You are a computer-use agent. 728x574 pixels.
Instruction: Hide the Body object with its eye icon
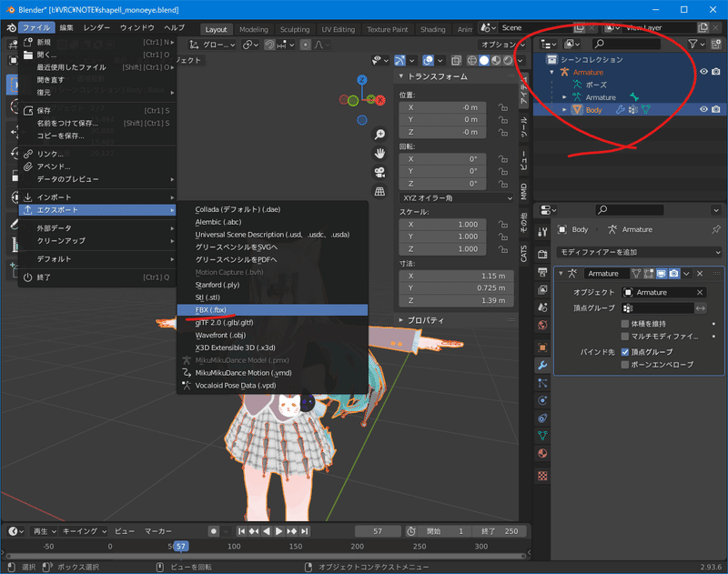[703, 109]
